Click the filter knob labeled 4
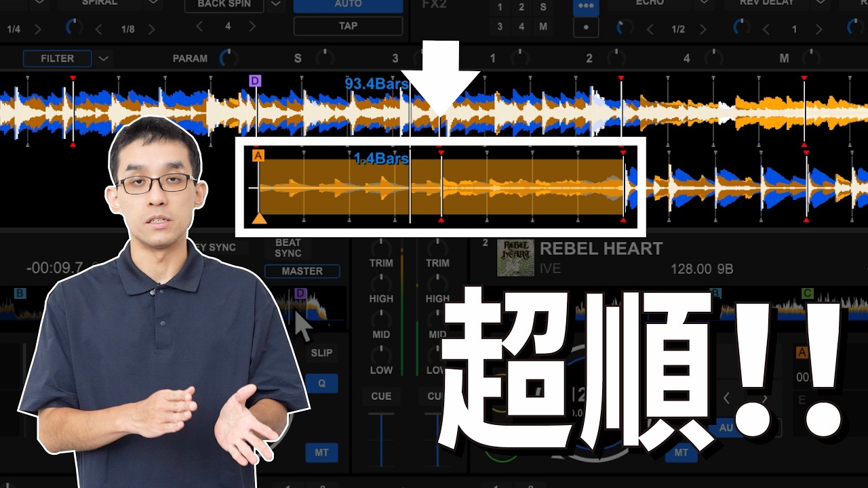 click(714, 58)
